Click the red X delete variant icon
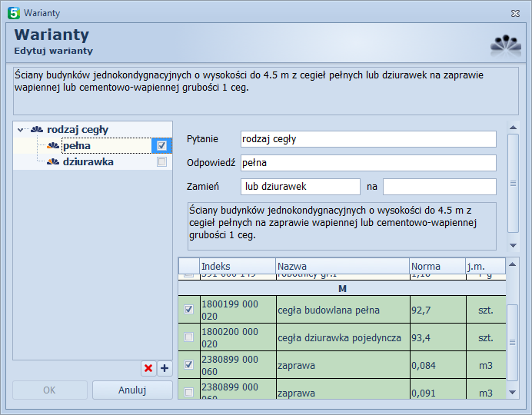 pos(148,369)
